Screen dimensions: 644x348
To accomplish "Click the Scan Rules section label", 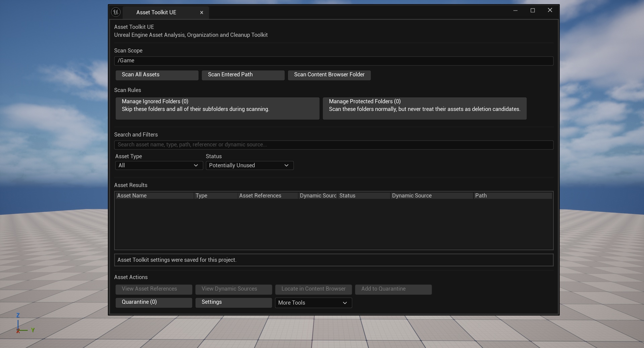I will 128,90.
